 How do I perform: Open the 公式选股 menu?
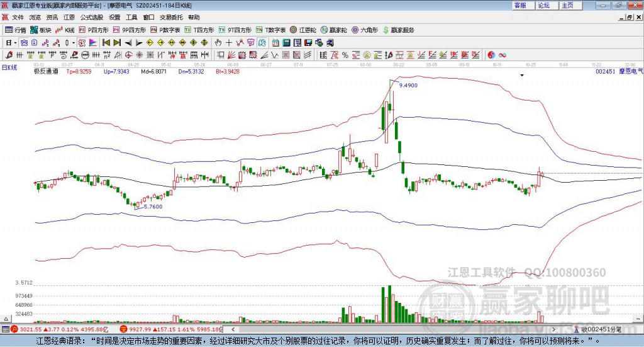click(x=92, y=17)
